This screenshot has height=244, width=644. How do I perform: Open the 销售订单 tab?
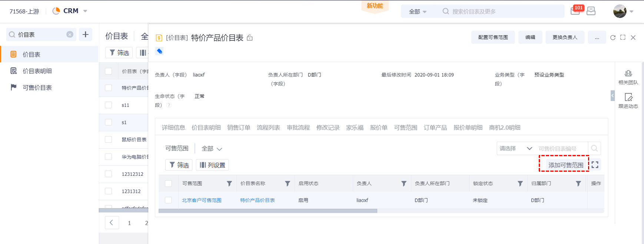tap(239, 128)
